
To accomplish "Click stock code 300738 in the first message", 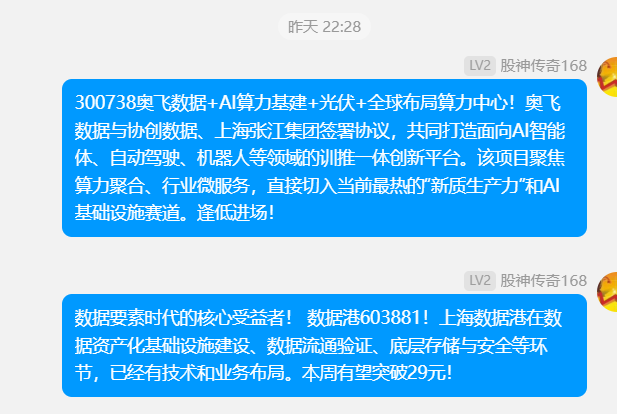I will coord(105,103).
